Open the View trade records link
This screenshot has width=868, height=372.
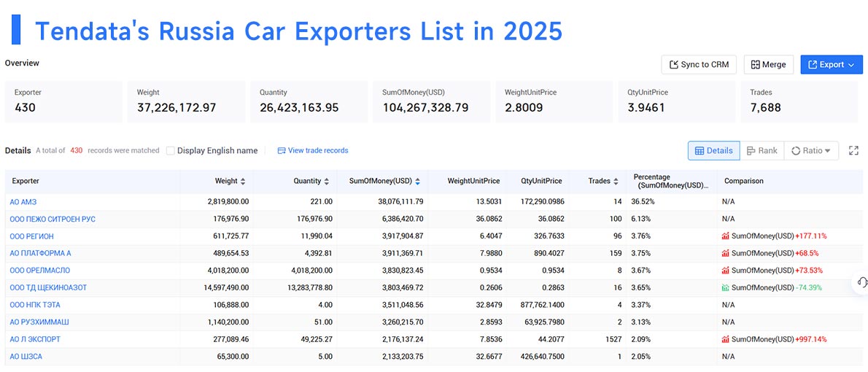[313, 150]
